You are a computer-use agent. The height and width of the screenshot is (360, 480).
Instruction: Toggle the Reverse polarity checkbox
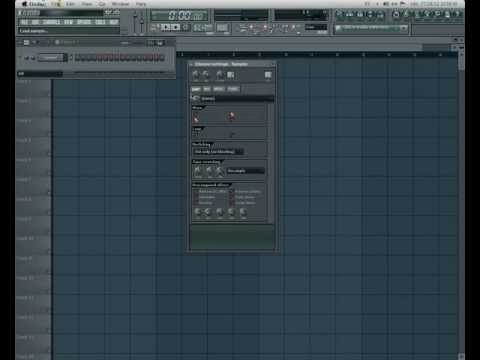tap(232, 191)
